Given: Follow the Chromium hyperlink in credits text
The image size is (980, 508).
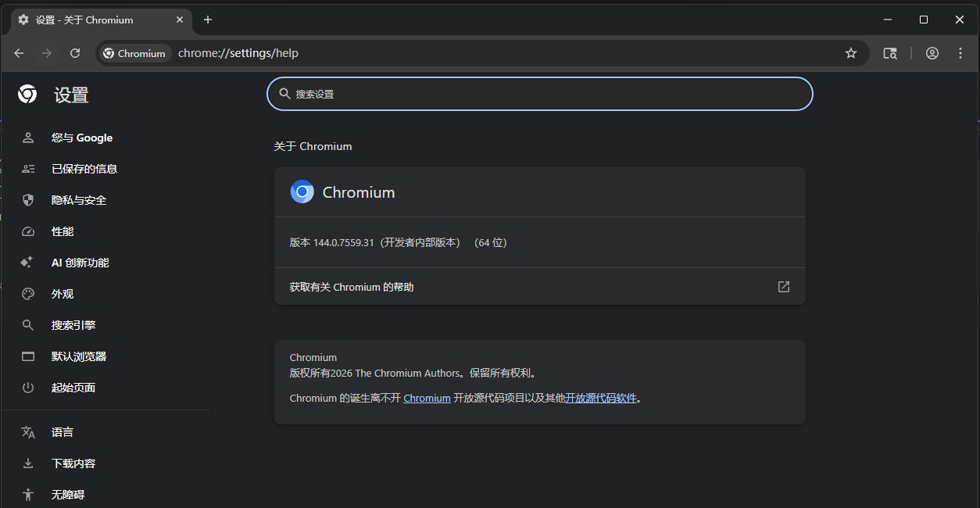Looking at the screenshot, I should [x=427, y=398].
